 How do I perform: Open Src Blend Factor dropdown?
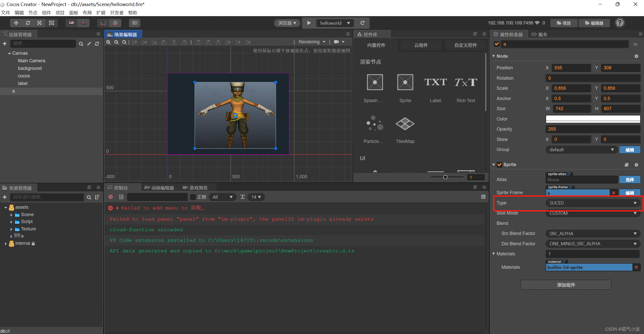(593, 234)
